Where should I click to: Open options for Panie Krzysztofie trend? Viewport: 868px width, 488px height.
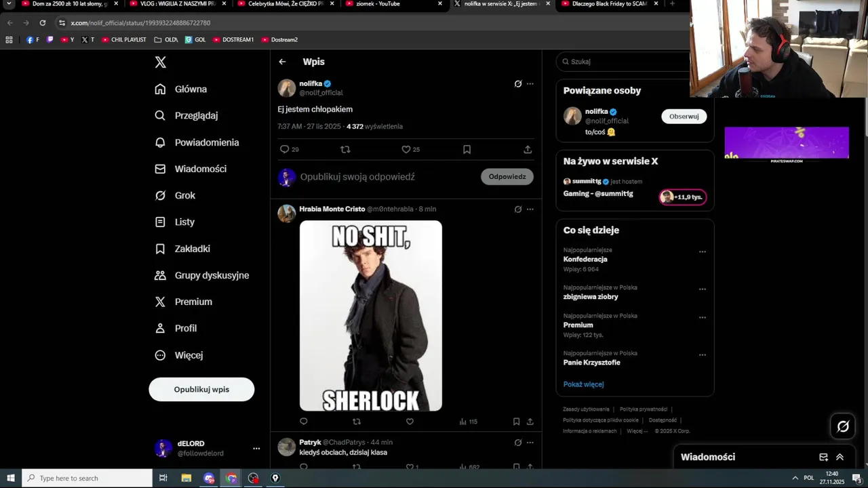703,355
